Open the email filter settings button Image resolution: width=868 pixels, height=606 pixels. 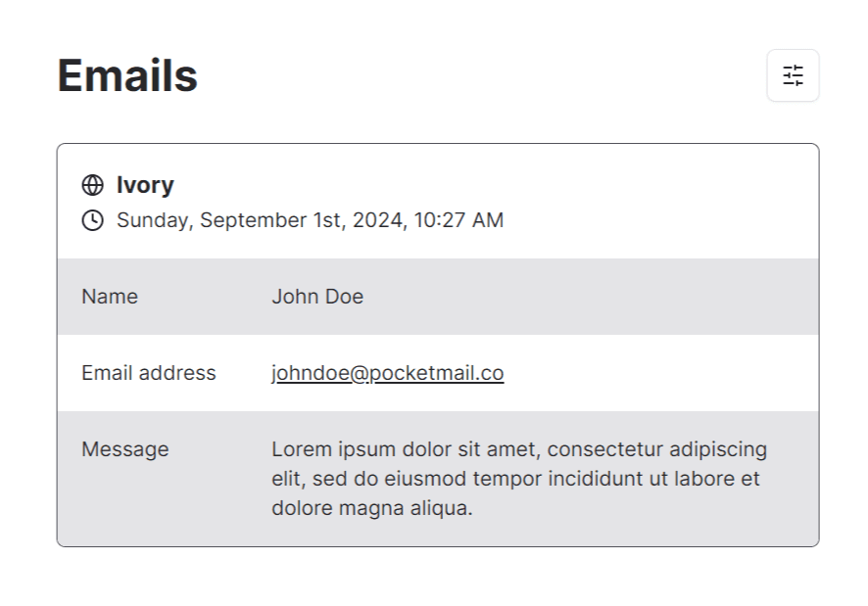tap(793, 75)
